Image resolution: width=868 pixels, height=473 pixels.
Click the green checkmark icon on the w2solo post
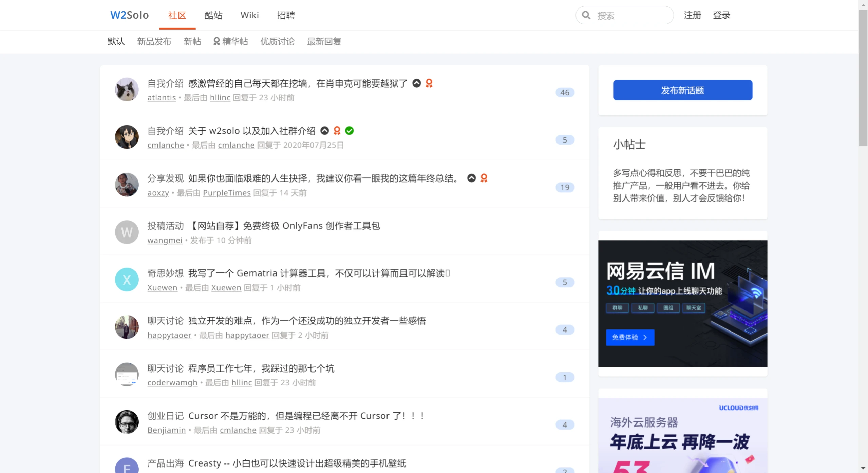point(349,131)
